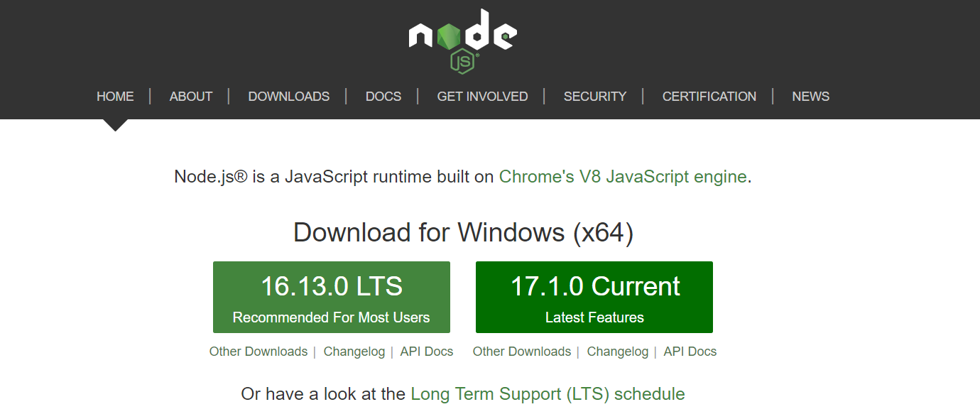Follow the Chrome's V8 JavaScript engine link
Viewport: 980px width, 419px height.
(623, 177)
